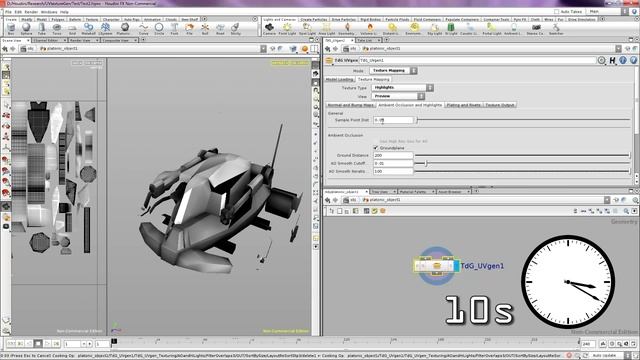The width and height of the screenshot is (640, 360).
Task: Open the File menu
Action: (x=8, y=12)
